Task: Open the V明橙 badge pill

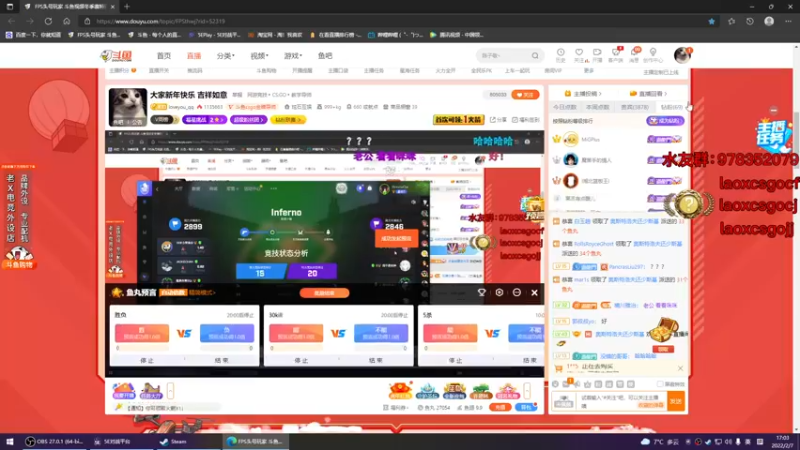Action: 163,119
